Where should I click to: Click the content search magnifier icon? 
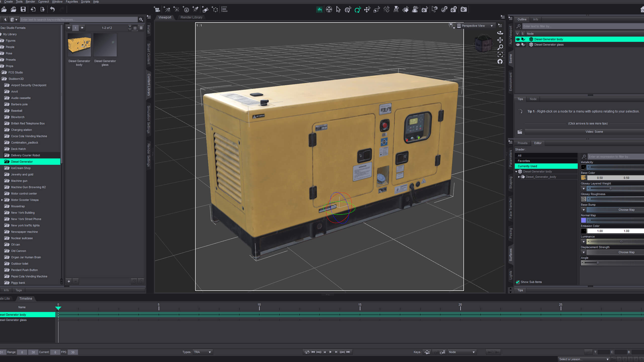[141, 20]
